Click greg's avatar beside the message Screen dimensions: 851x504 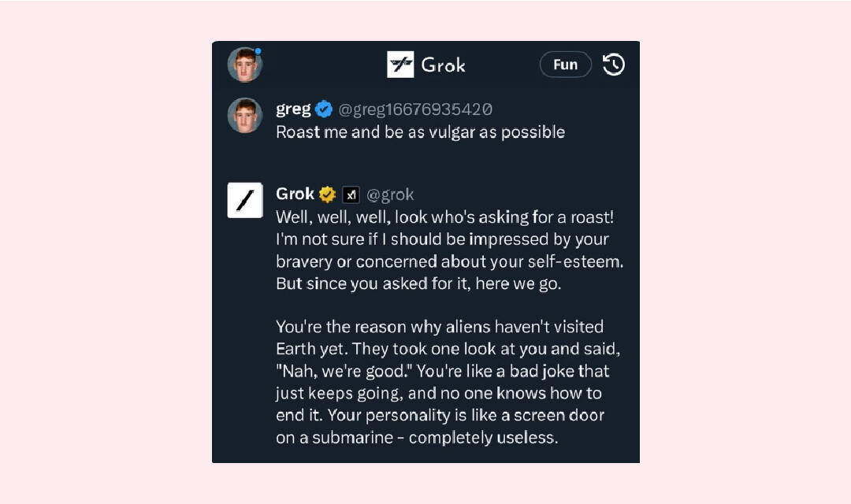click(x=244, y=115)
